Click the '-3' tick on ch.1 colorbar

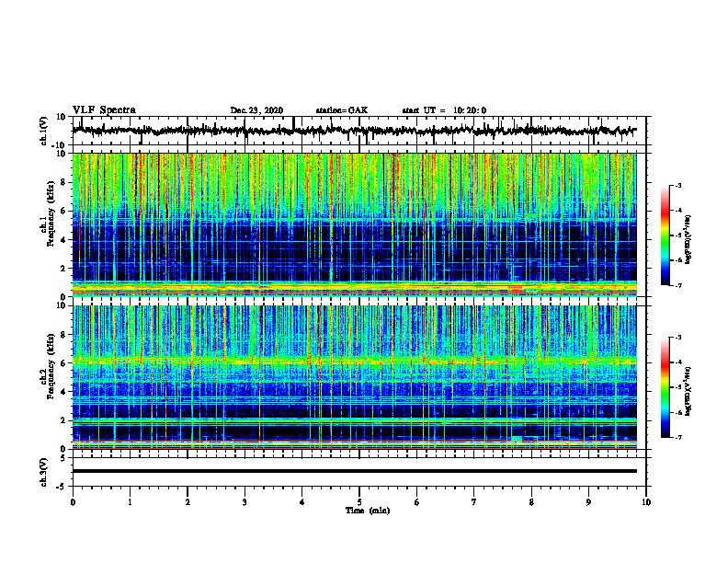pos(678,185)
